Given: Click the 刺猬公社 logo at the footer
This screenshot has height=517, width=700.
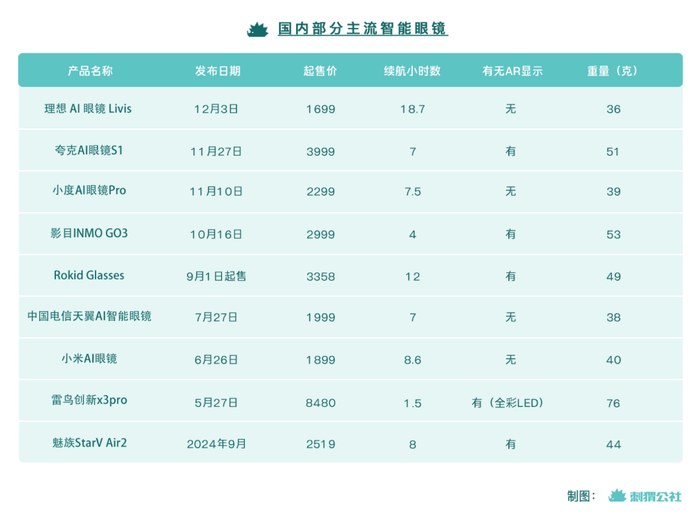Looking at the screenshot, I should tap(645, 496).
